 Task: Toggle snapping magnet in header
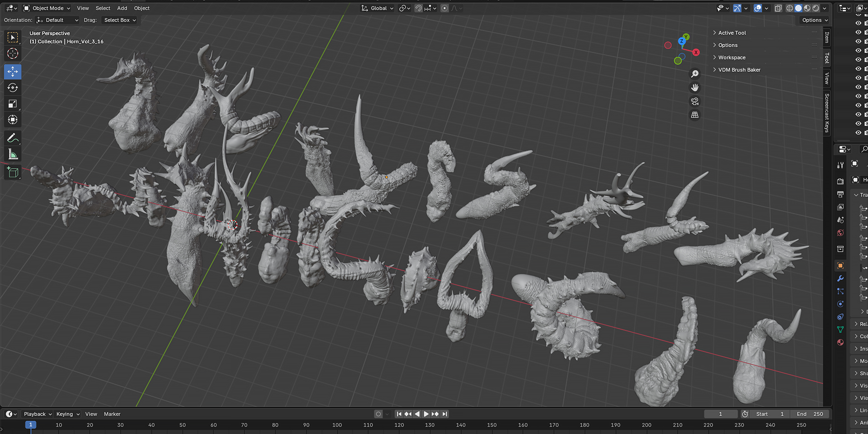(x=418, y=8)
